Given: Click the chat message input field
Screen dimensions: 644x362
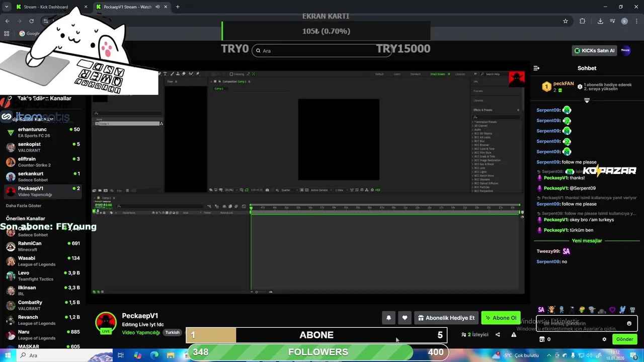Looking at the screenshot, I should click(586, 323).
